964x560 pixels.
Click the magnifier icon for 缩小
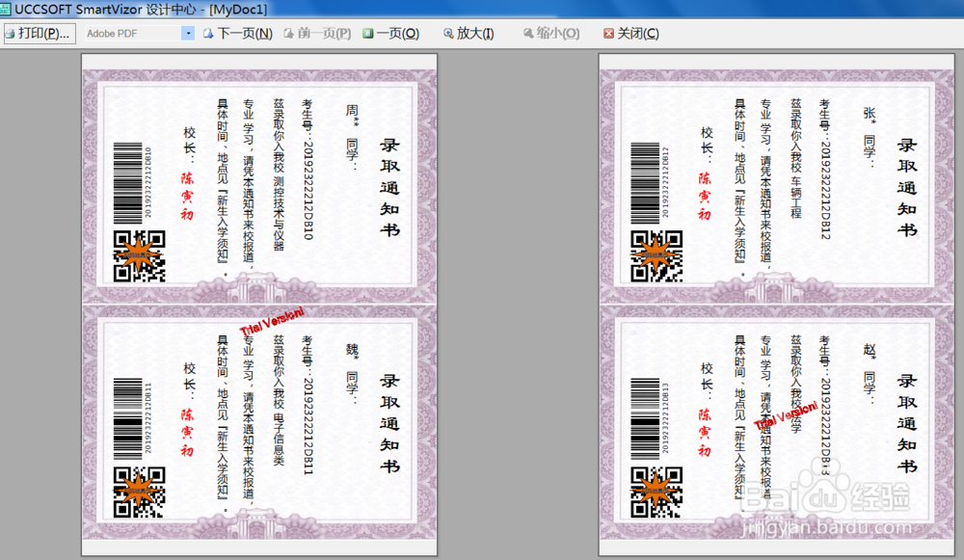tap(528, 33)
